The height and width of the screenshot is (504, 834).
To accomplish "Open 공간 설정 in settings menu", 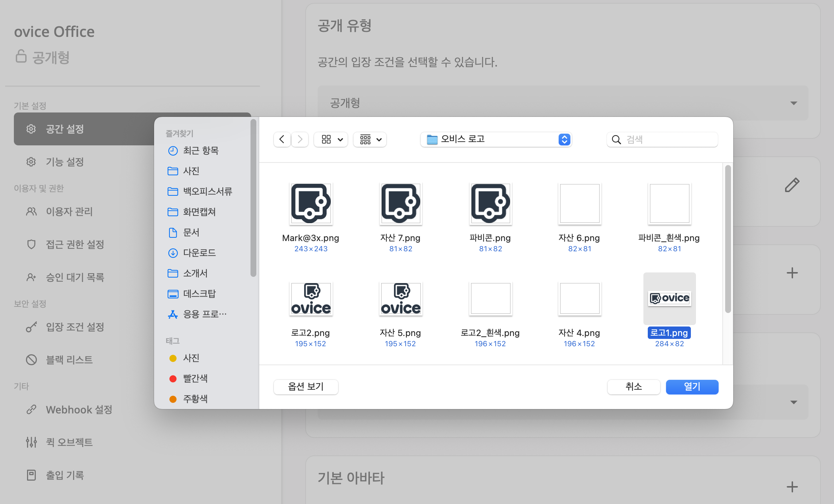I will (132, 129).
